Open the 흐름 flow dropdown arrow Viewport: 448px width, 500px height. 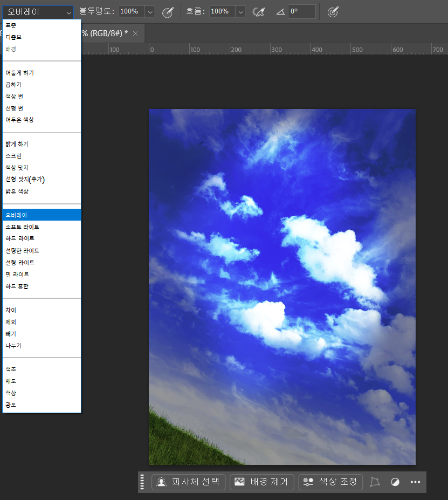click(240, 12)
